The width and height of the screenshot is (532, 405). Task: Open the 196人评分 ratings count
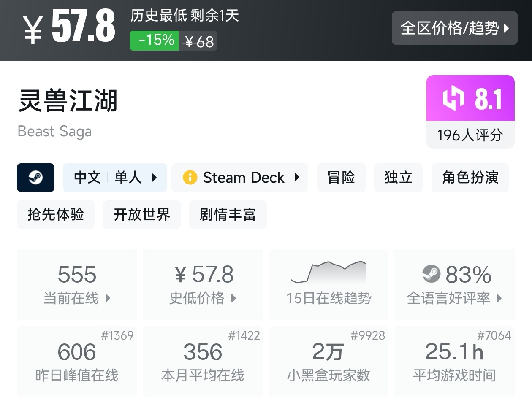[x=470, y=135]
